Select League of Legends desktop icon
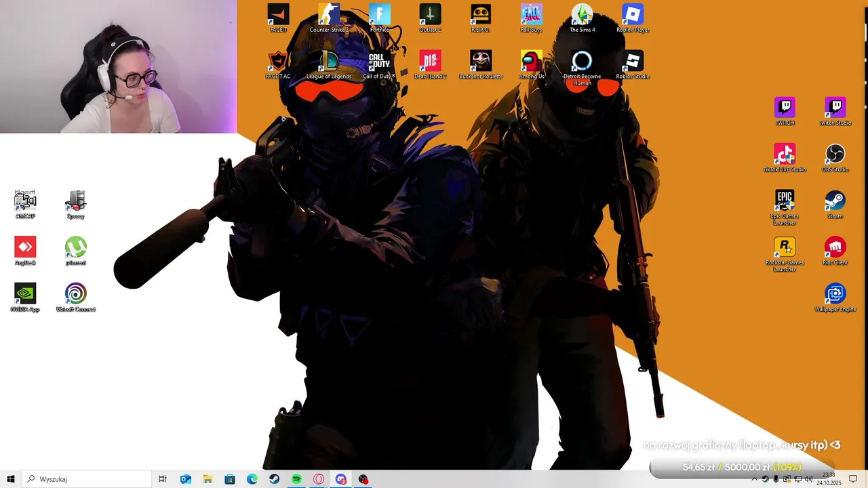This screenshot has width=868, height=488. [x=329, y=65]
